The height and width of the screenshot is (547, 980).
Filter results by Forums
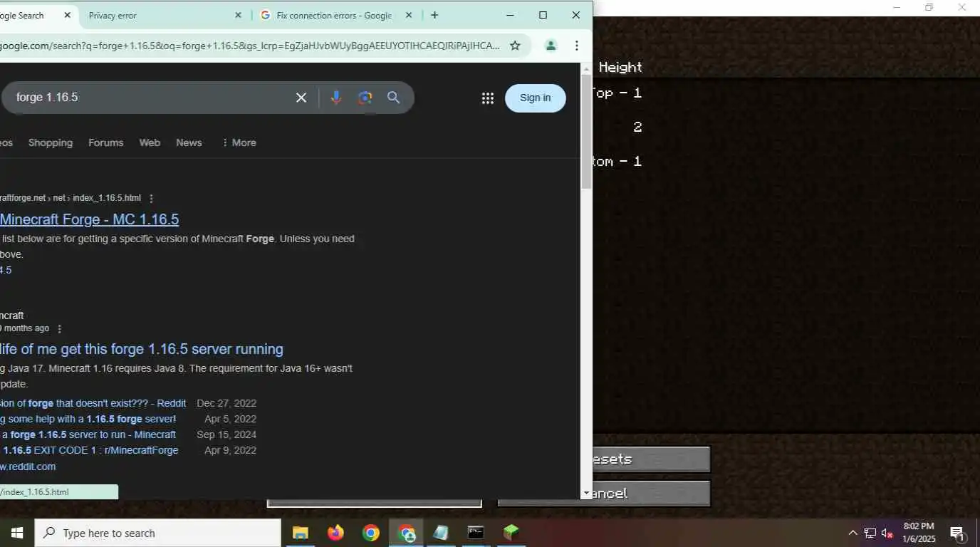tap(106, 142)
